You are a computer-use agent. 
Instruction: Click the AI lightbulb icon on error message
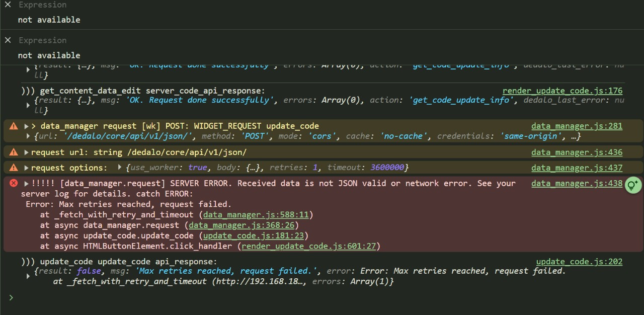pos(633,185)
